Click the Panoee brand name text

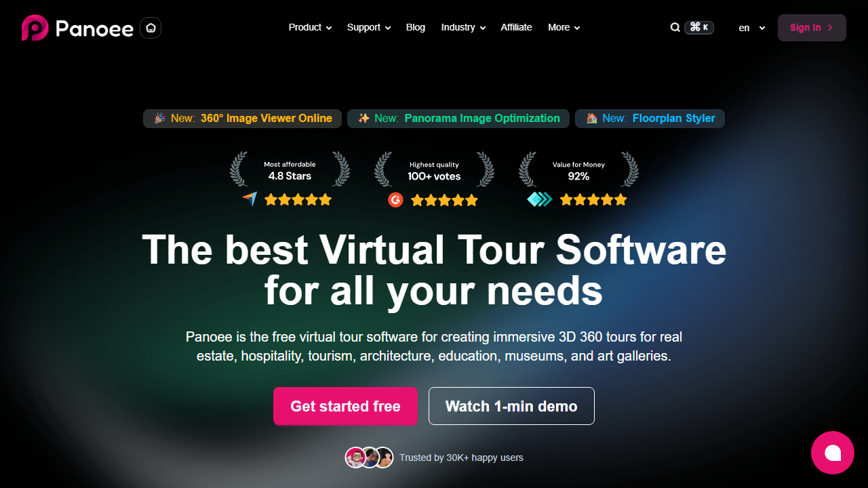(94, 28)
